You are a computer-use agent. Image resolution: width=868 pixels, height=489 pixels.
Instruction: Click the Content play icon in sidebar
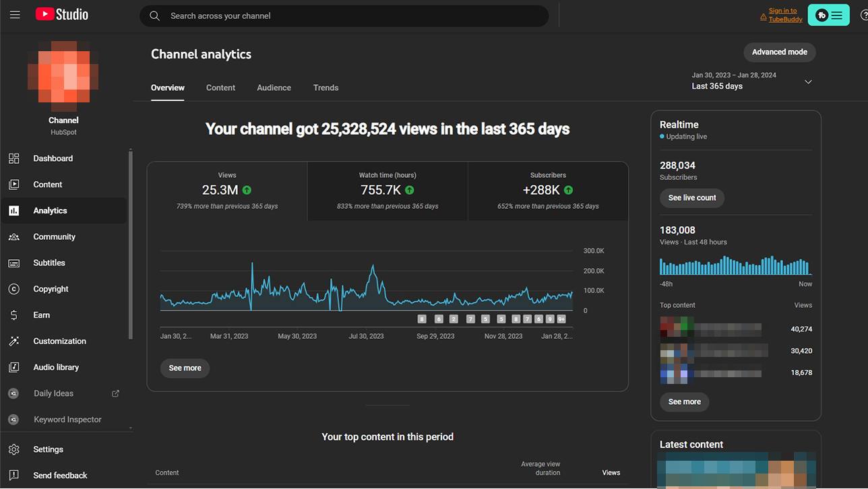click(x=13, y=185)
